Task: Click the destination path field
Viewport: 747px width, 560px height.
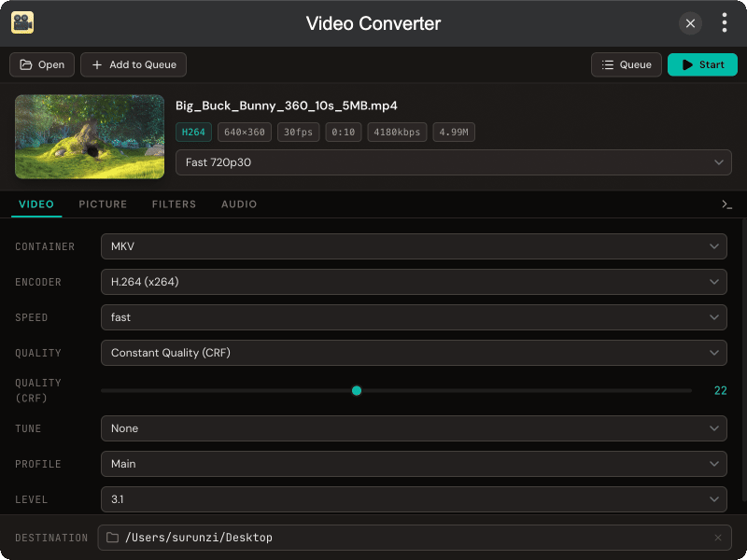Action: [415, 538]
